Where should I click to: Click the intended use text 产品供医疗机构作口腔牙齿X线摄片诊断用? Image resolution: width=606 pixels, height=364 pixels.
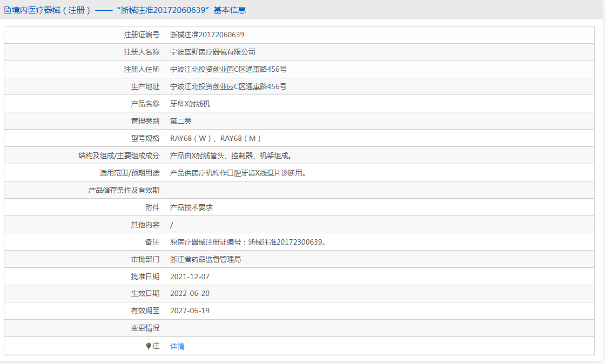pos(238,173)
